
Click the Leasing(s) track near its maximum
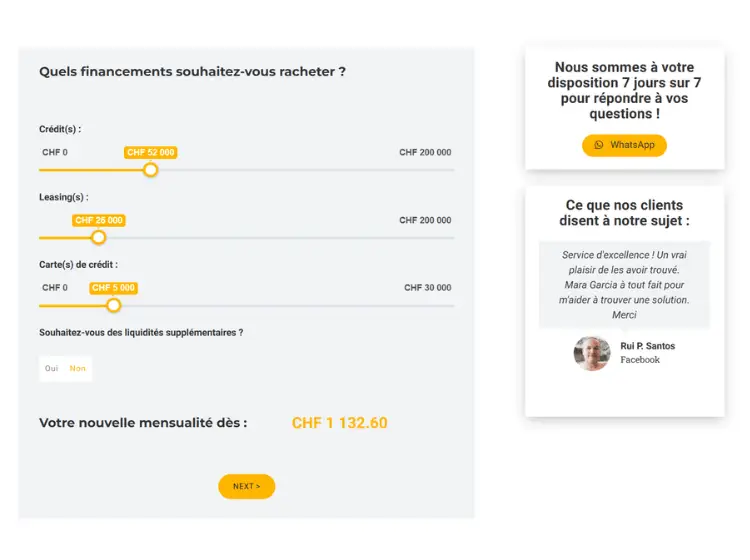[445, 238]
